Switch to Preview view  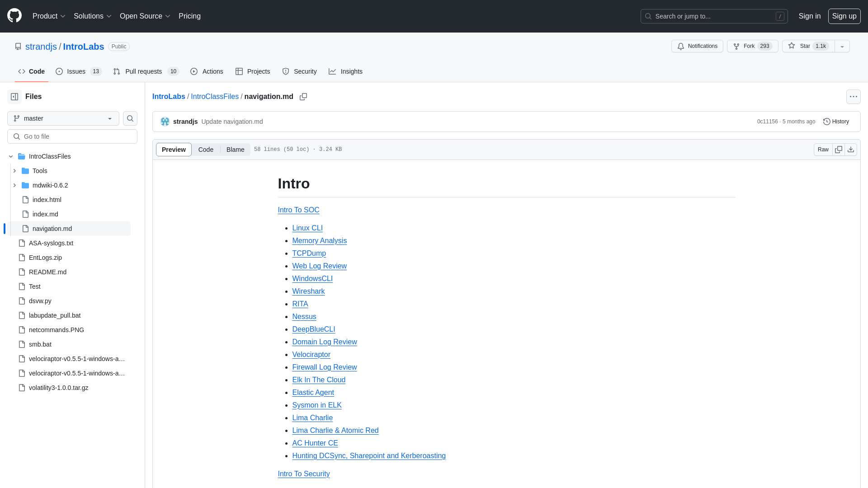(x=174, y=150)
